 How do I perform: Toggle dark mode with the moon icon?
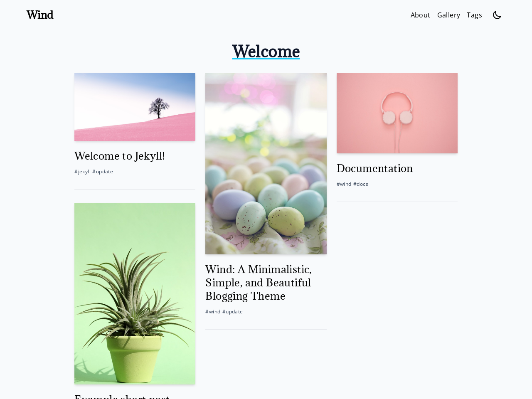[497, 15]
